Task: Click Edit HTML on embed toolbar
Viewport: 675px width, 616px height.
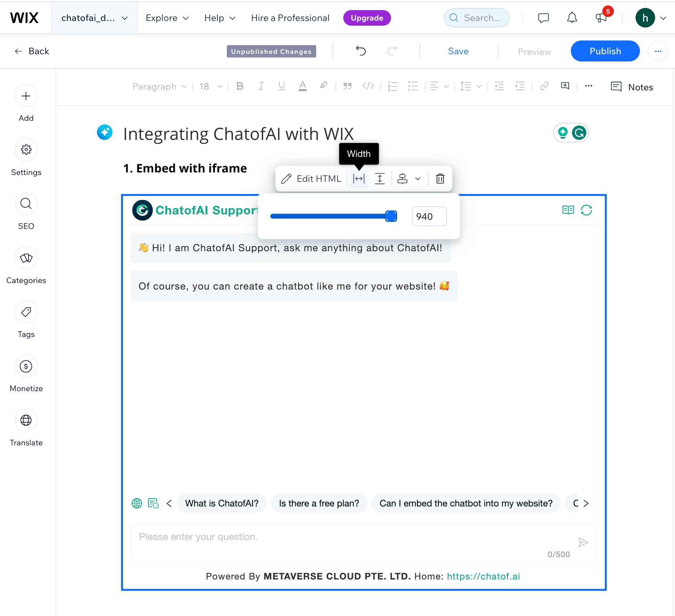Action: (311, 179)
